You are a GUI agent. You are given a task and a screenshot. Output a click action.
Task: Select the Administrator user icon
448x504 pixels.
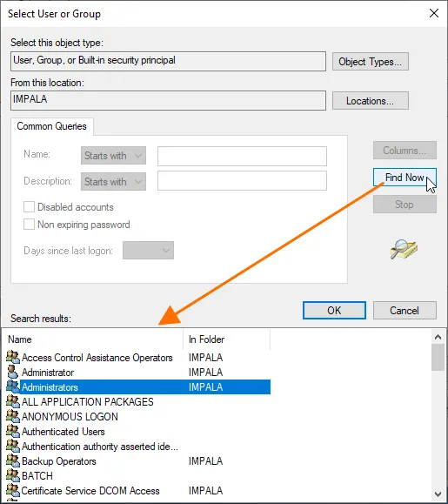tap(13, 372)
